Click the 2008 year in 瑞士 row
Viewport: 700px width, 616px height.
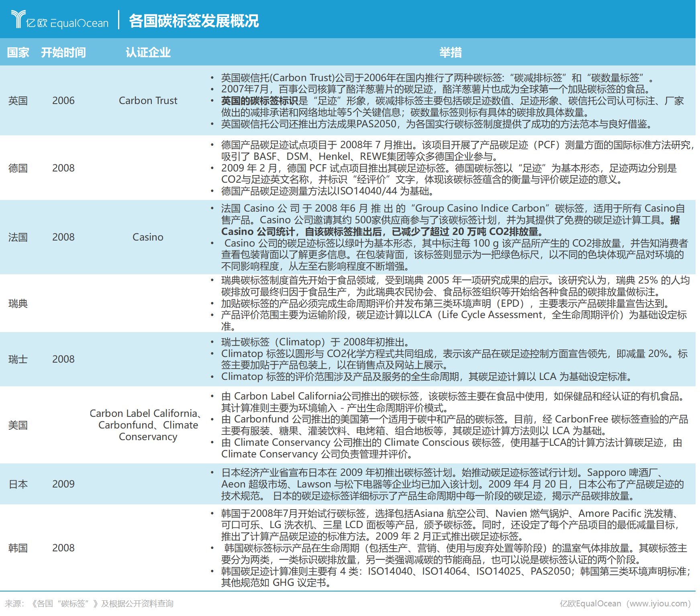[x=63, y=359]
